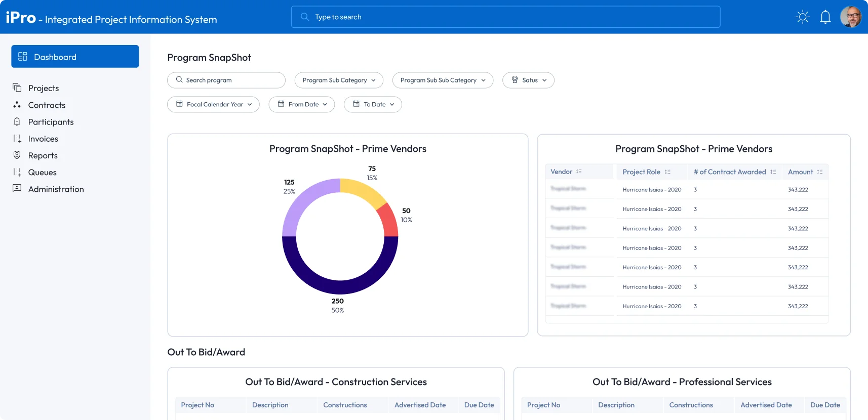Image resolution: width=868 pixels, height=420 pixels.
Task: Sort by # of Contract Awarded icon
Action: coord(773,172)
